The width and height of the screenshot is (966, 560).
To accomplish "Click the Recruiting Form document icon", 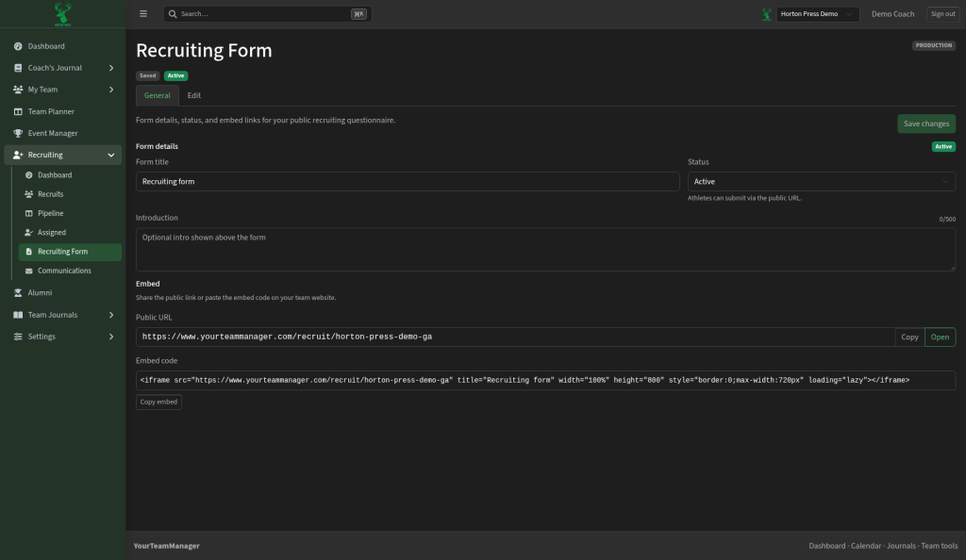I will (x=29, y=252).
